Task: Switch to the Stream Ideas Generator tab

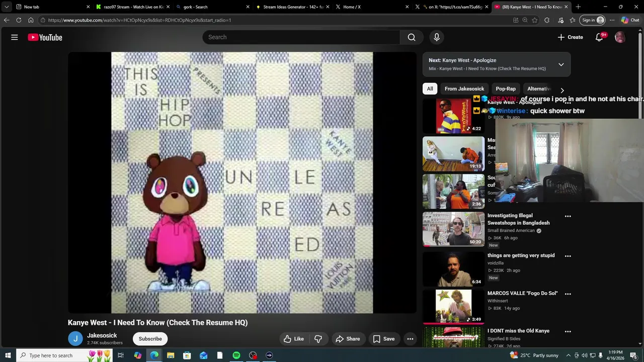Action: pyautogui.click(x=292, y=7)
